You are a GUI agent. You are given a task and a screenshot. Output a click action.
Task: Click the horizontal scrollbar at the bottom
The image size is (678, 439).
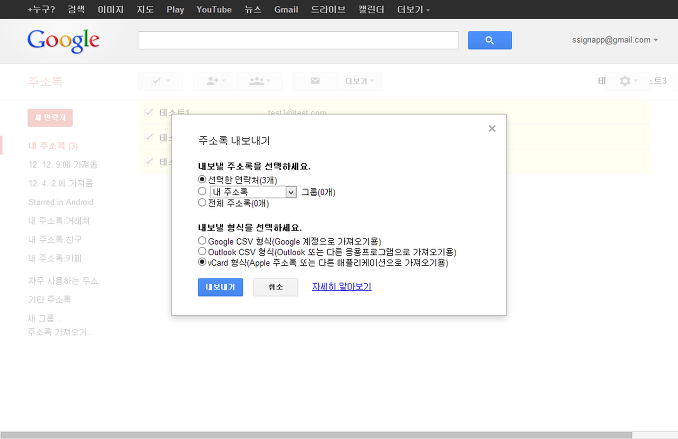pos(316,435)
